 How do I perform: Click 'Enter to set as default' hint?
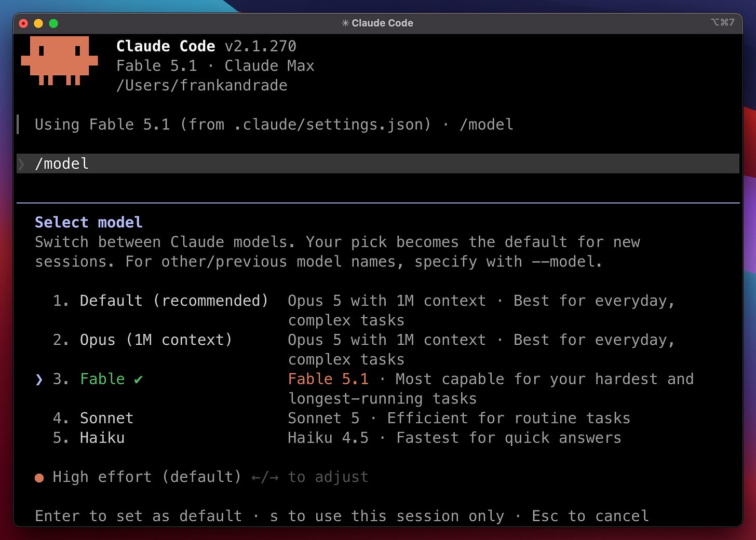(x=139, y=516)
